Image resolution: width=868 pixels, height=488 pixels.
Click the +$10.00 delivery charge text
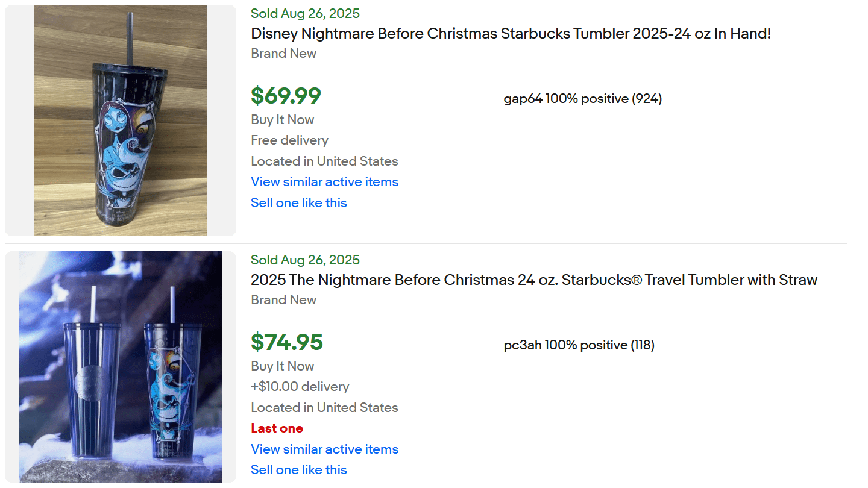(300, 386)
